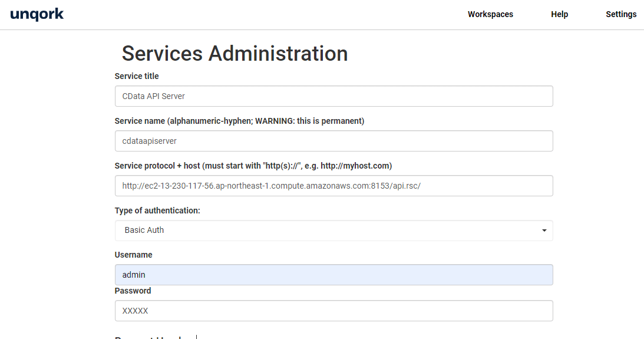
Task: Click the Services Administration heading
Action: click(x=235, y=54)
